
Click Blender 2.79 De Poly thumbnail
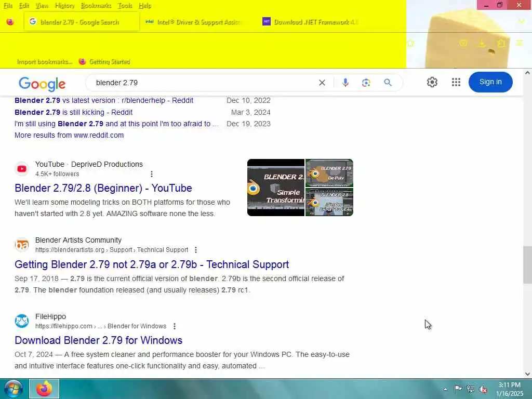[x=329, y=172]
